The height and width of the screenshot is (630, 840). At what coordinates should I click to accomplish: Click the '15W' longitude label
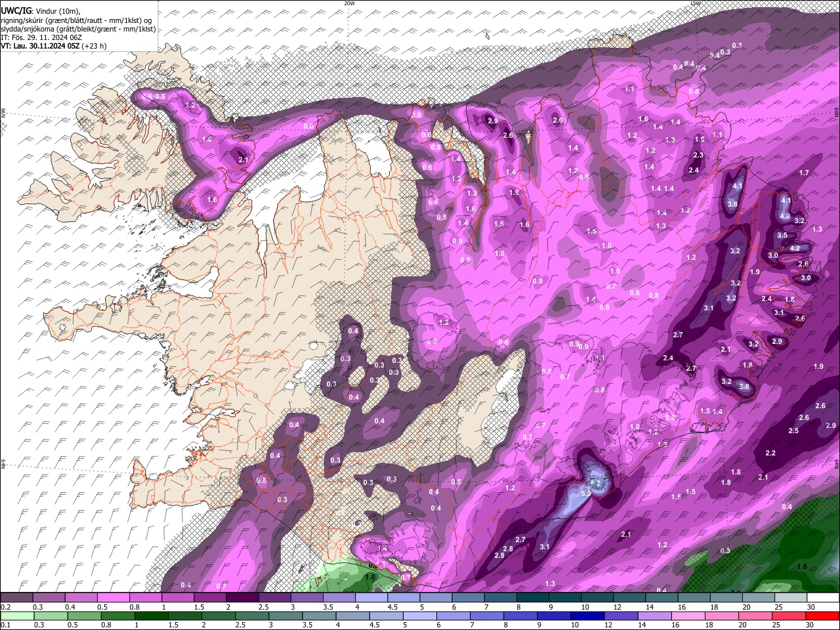point(696,3)
